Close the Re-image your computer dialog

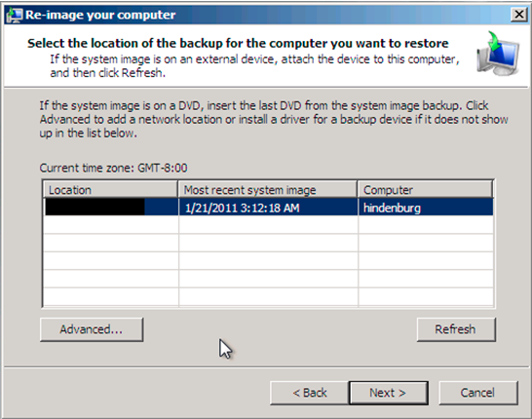[518, 15]
